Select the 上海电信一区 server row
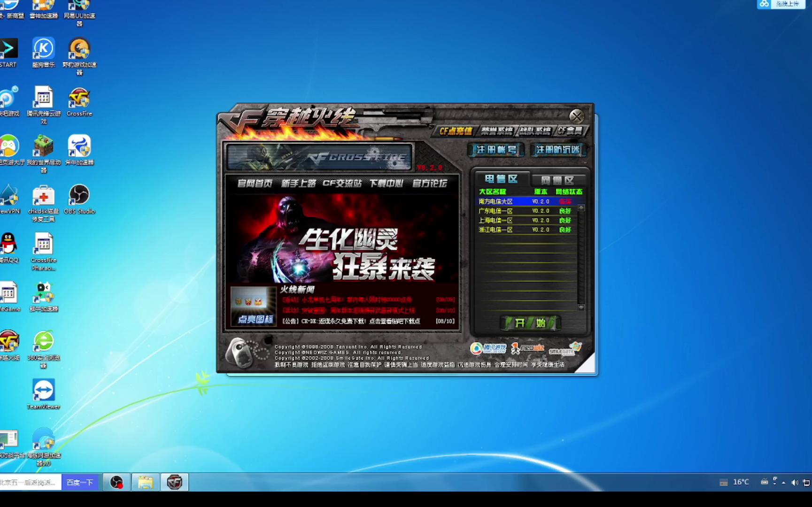This screenshot has height=507, width=812. tap(527, 220)
